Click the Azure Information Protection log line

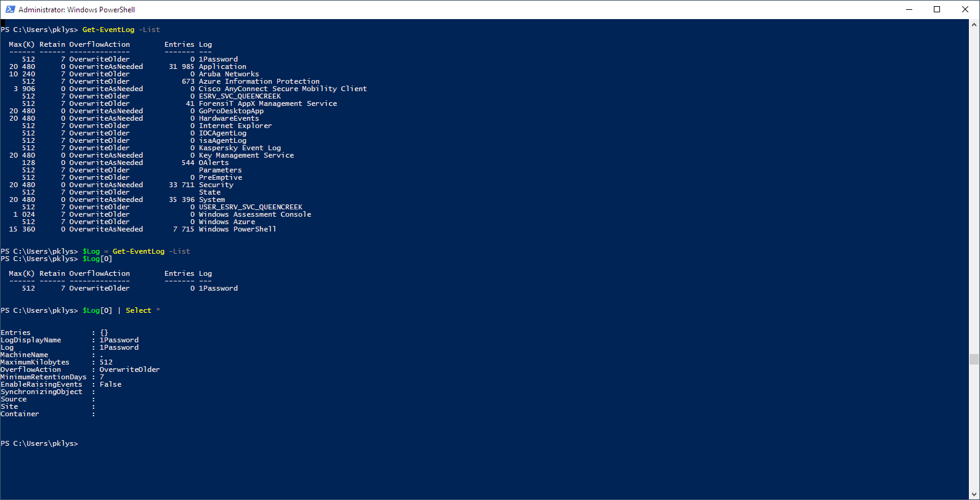pyautogui.click(x=259, y=81)
